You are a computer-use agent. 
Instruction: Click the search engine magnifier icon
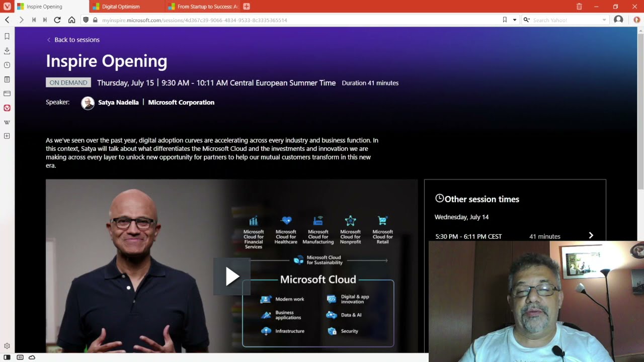point(526,20)
